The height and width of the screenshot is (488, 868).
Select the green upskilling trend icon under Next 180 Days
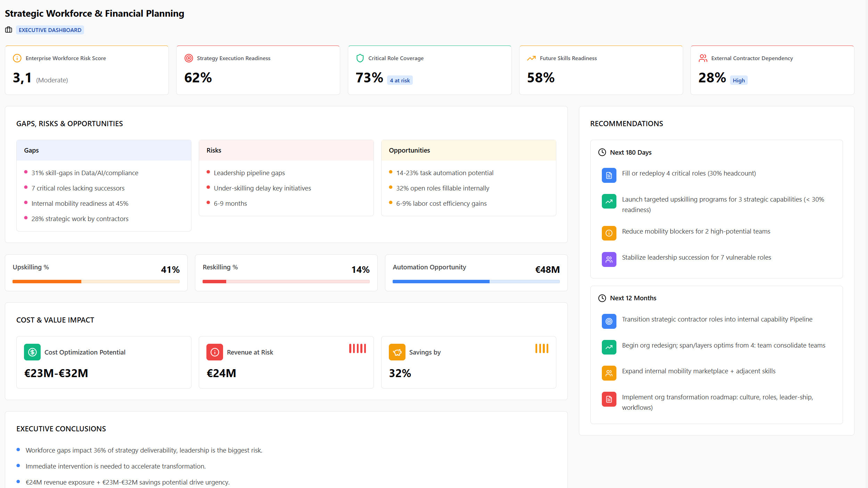click(608, 201)
